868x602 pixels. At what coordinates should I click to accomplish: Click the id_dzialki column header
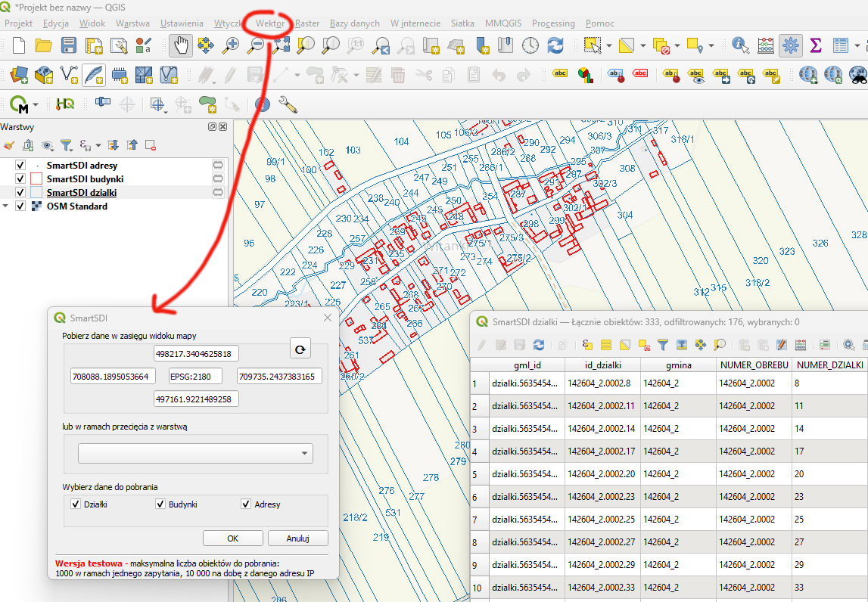(603, 365)
